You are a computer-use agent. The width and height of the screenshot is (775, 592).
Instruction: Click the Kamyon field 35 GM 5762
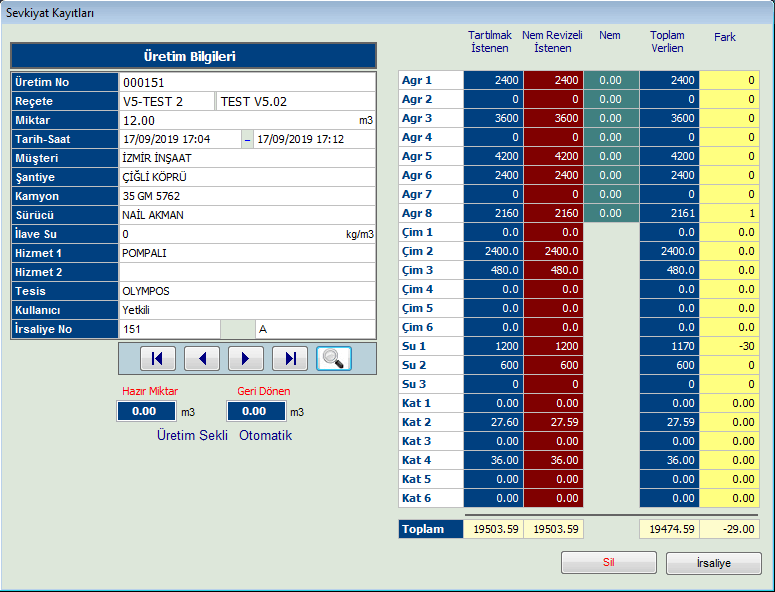[247, 196]
